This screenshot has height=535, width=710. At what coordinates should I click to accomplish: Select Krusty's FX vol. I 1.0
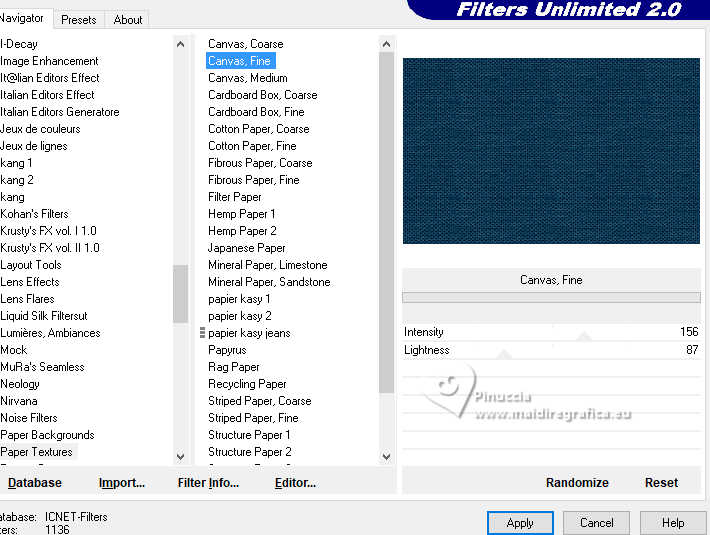point(48,231)
